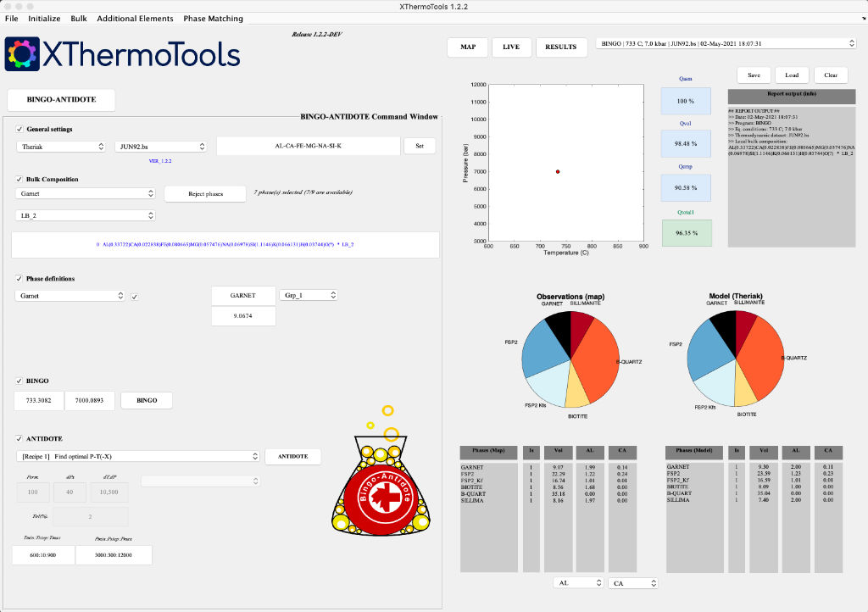Click the Phases (Model) column header
Viewport: 868px width, 612px height.
(694, 452)
